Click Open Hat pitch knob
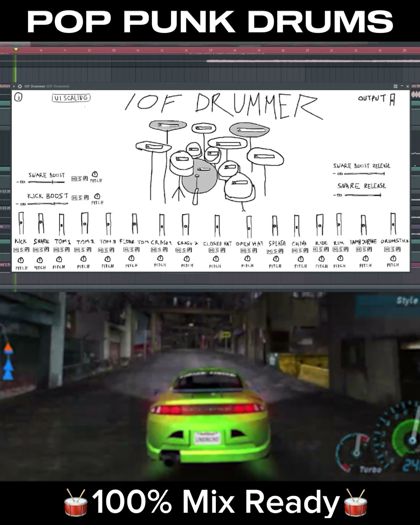Image resolution: width=420 pixels, height=525 pixels. click(x=247, y=259)
